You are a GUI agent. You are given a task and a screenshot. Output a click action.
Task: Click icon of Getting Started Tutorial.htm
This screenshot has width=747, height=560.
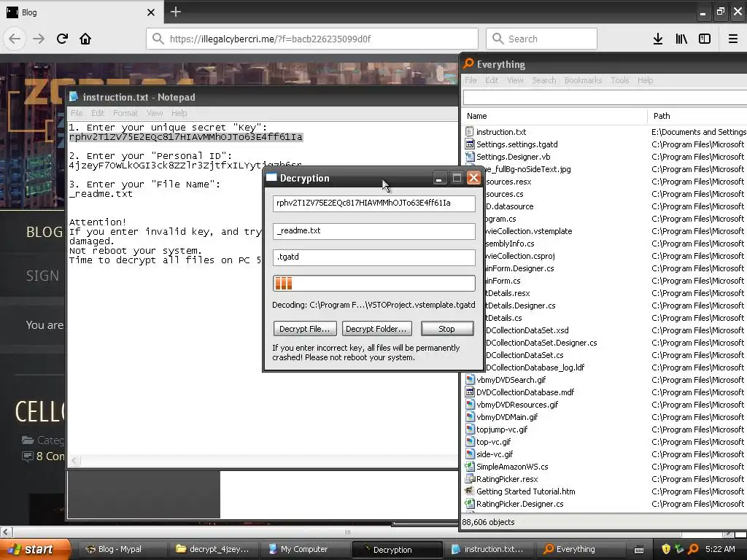470,491
